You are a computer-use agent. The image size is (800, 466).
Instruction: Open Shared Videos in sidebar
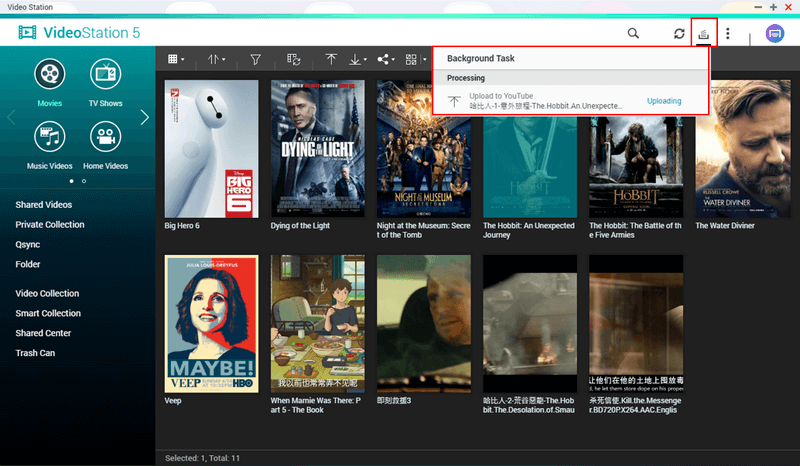click(43, 205)
